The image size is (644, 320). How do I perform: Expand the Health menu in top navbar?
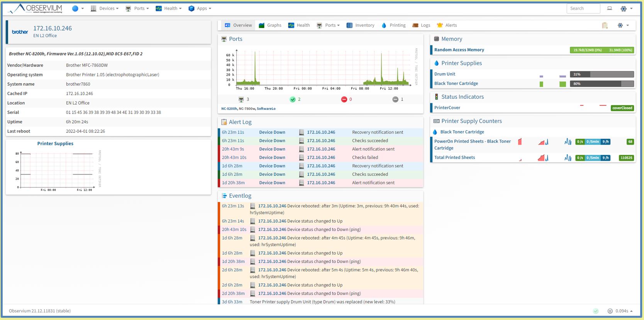(x=168, y=8)
